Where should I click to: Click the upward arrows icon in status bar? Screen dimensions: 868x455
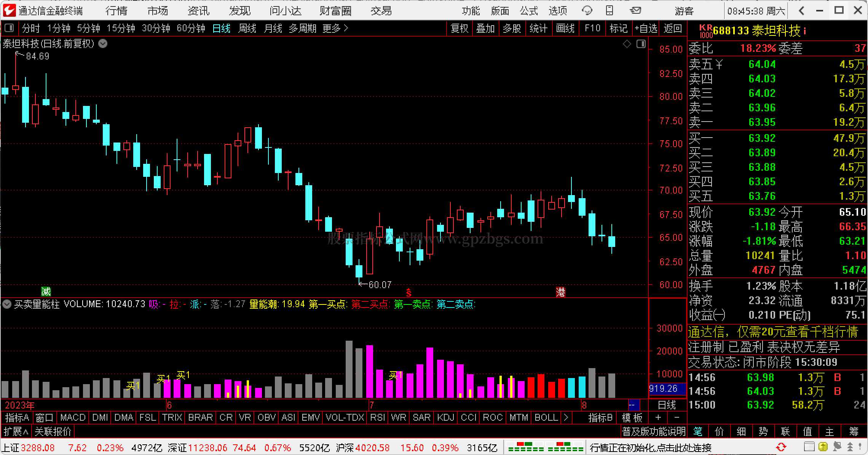pos(850,447)
